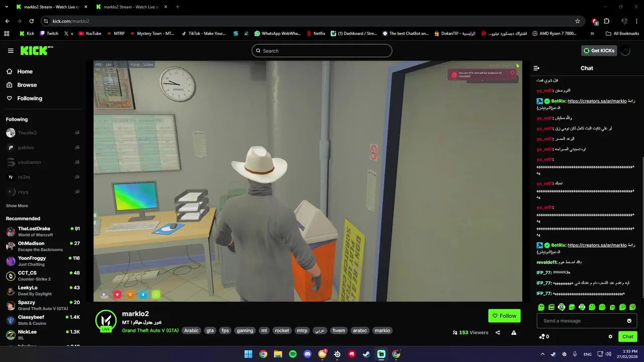Click the live stream video player
This screenshot has width=644, height=362.
click(x=307, y=181)
